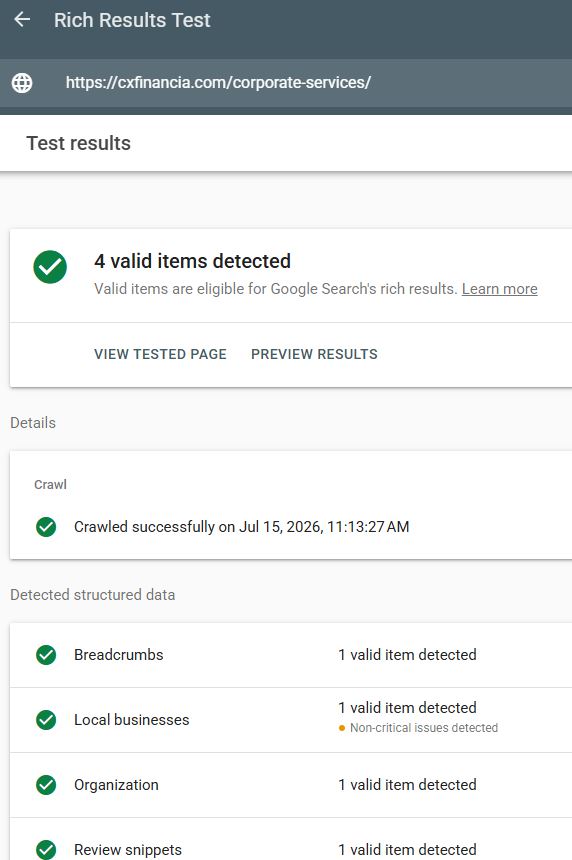Click the Test results heading
572x860 pixels.
(x=78, y=143)
